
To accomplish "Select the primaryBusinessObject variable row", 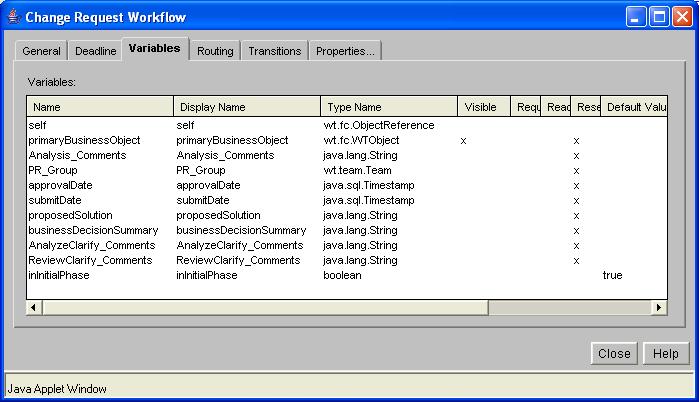I will point(347,140).
